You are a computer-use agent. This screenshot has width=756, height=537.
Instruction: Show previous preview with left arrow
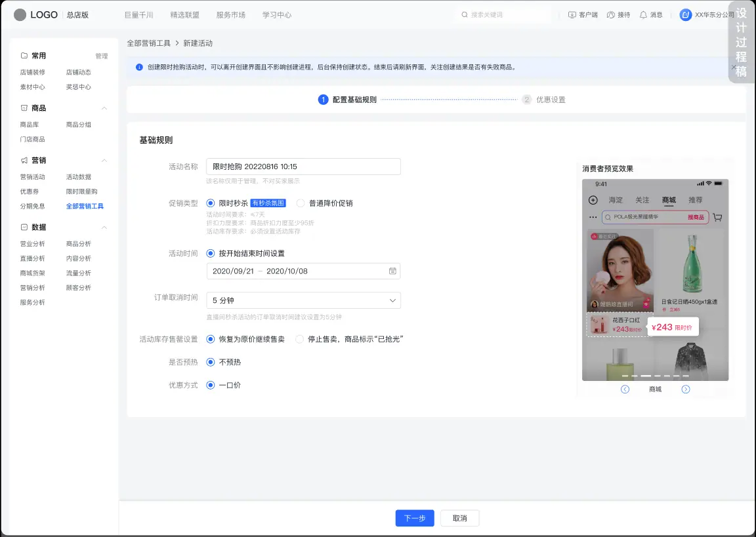coord(625,389)
